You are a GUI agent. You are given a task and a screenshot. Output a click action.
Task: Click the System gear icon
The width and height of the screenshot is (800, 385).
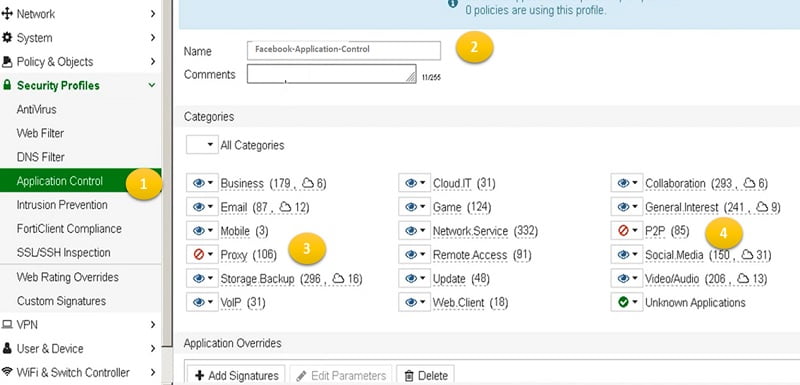[x=7, y=38]
